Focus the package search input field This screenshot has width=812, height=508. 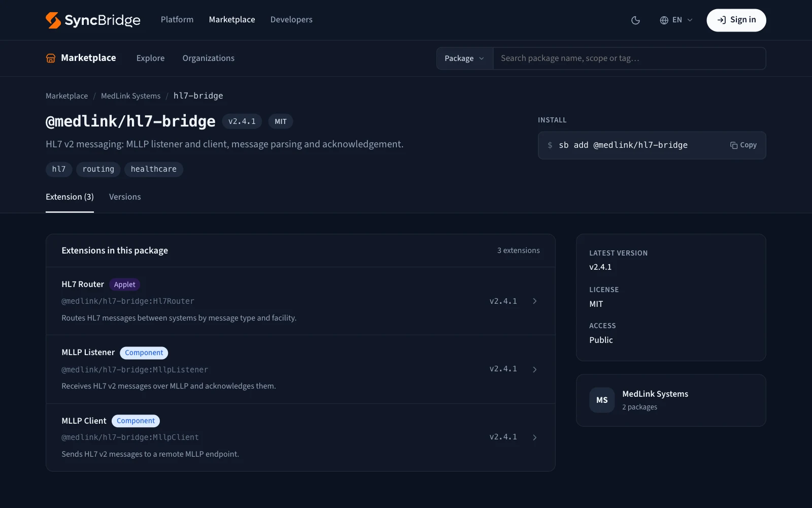coord(629,58)
